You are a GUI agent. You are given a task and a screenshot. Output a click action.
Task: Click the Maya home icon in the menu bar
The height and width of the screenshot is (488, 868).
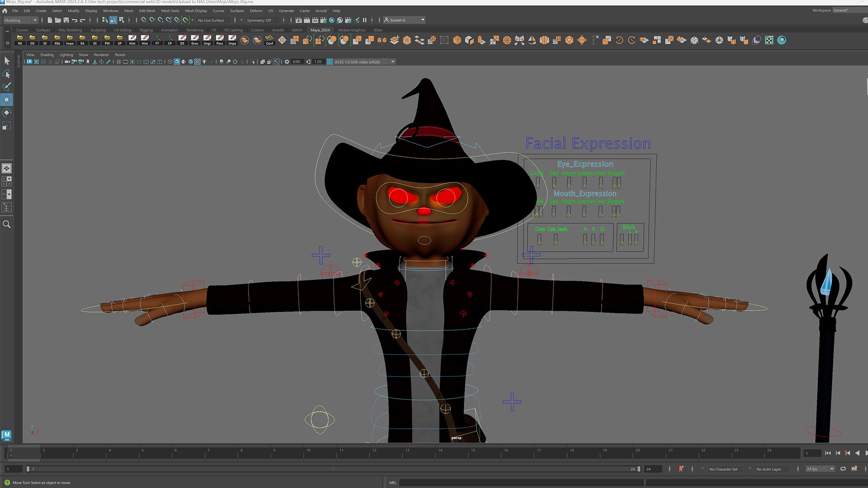point(5,11)
